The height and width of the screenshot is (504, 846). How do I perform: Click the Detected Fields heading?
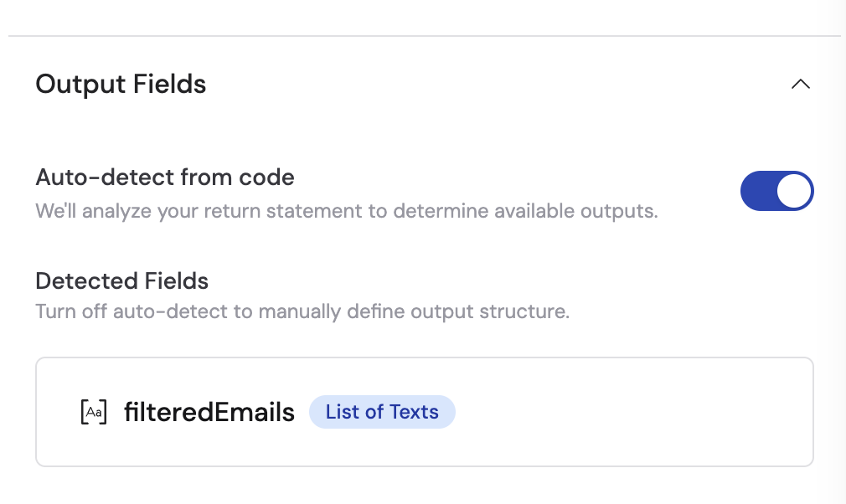click(121, 281)
